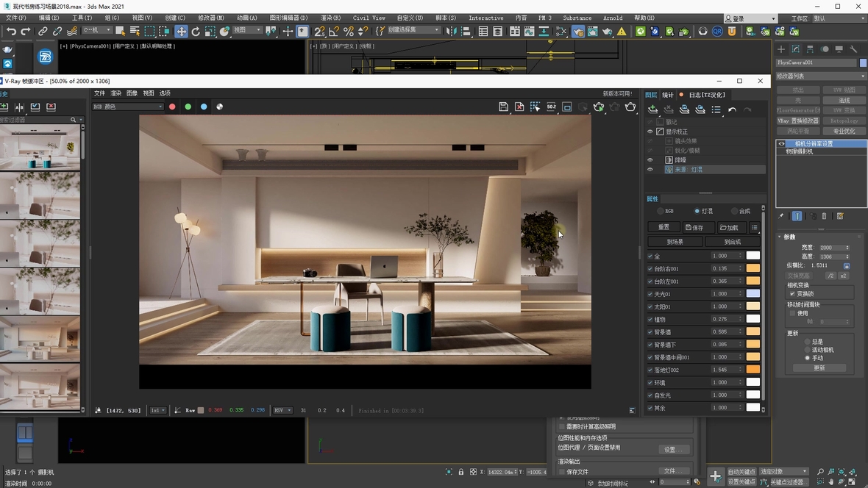Select the 合成 radio button
The image size is (868, 488).
[x=735, y=211]
